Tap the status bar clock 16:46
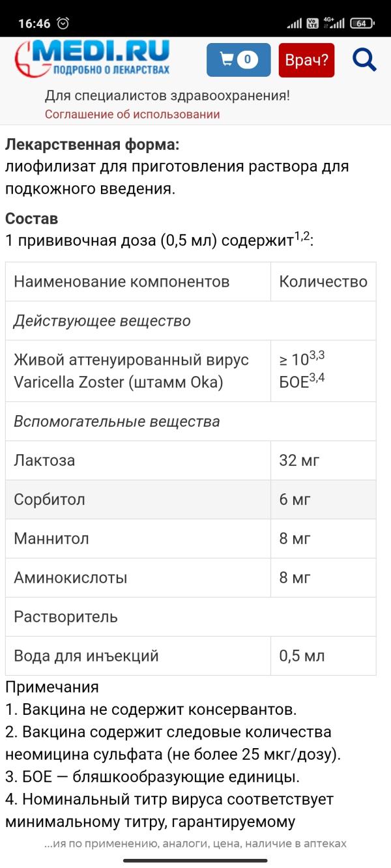Image resolution: width=391 pixels, height=868 pixels. pyautogui.click(x=34, y=23)
